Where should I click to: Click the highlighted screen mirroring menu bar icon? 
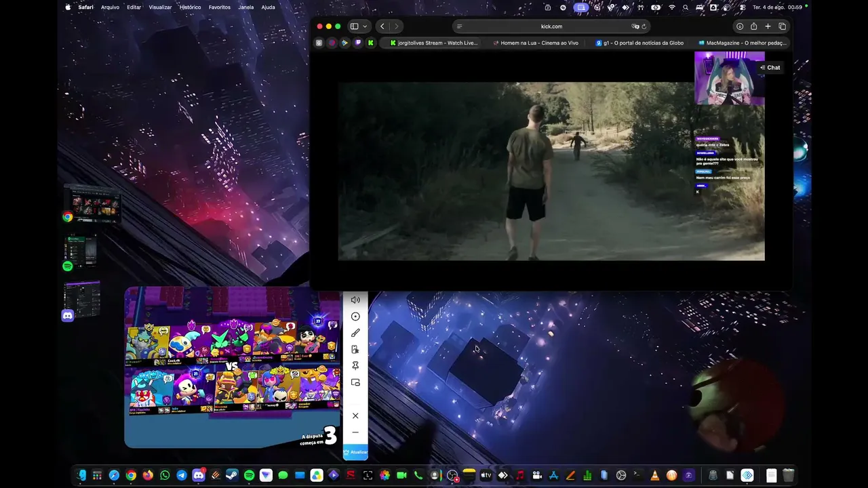[580, 7]
